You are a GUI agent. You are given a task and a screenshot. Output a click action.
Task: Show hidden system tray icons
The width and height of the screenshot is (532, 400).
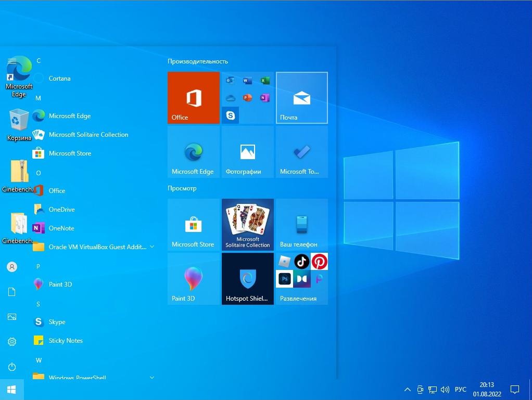click(x=408, y=390)
